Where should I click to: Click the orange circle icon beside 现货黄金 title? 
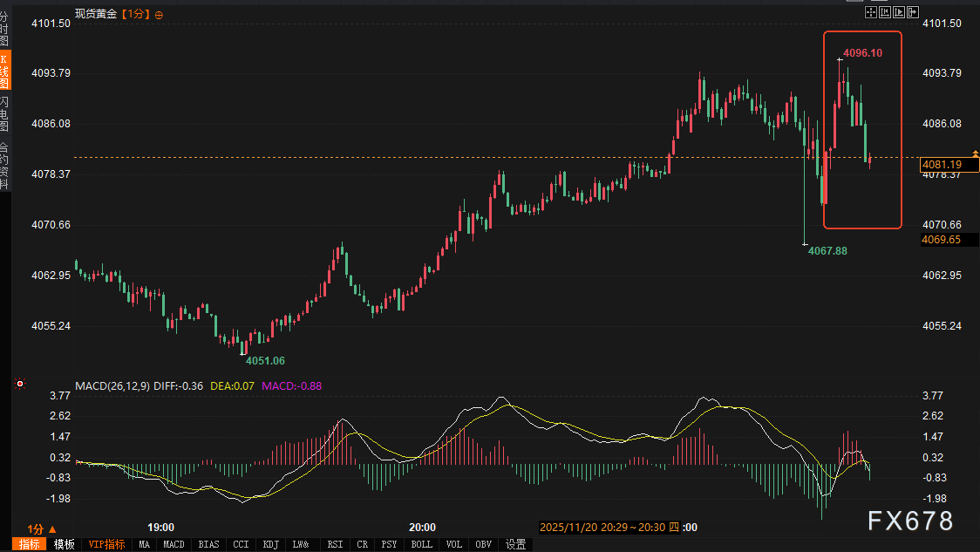click(159, 15)
